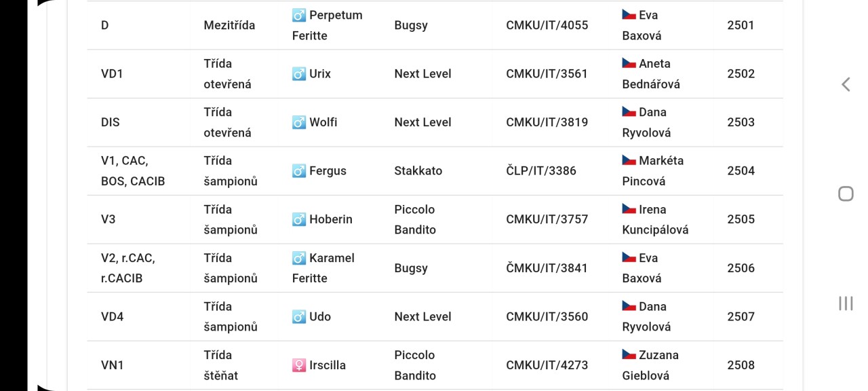This screenshot has height=391, width=868.
Task: Click the female symbol beside Irscilla
Action: [299, 365]
